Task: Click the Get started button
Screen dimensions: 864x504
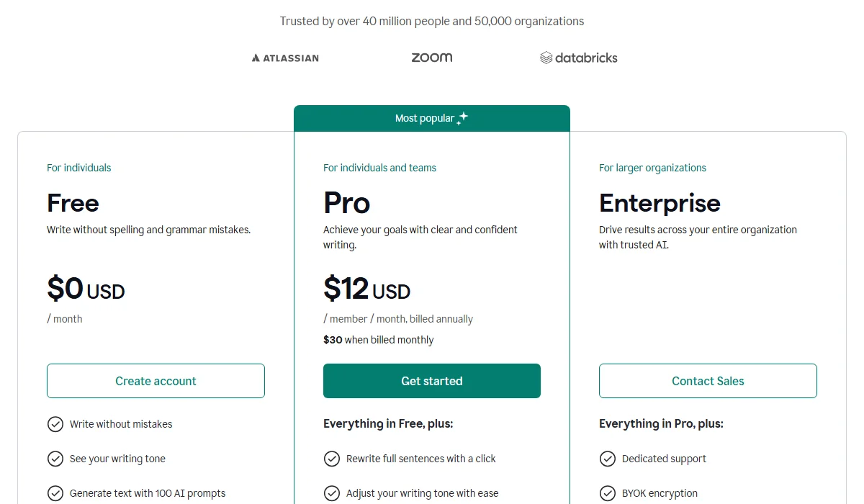Action: pyautogui.click(x=431, y=381)
